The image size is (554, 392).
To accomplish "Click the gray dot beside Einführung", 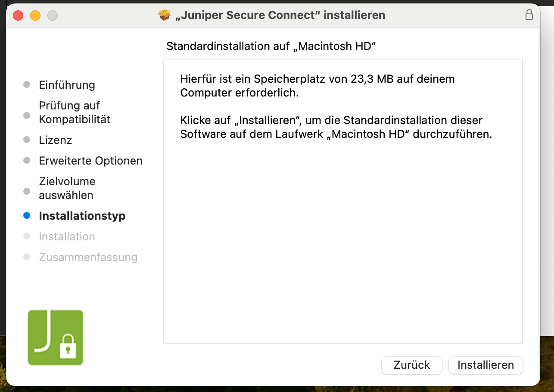I will tap(27, 85).
